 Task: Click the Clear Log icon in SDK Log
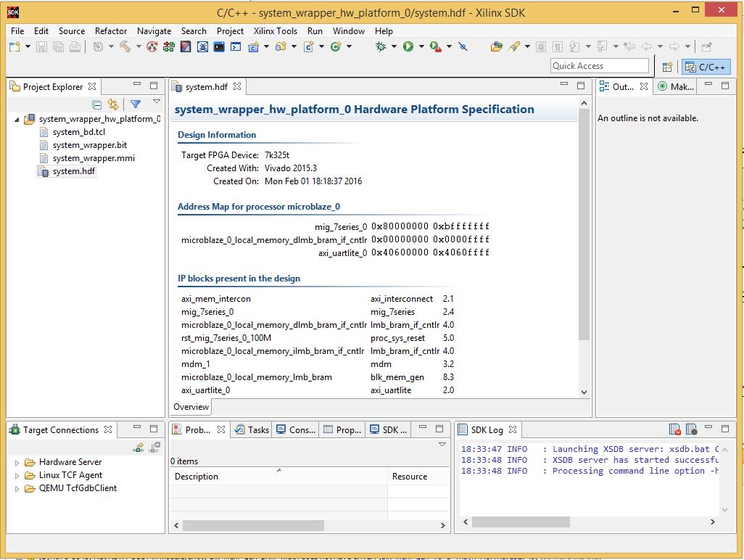click(674, 429)
